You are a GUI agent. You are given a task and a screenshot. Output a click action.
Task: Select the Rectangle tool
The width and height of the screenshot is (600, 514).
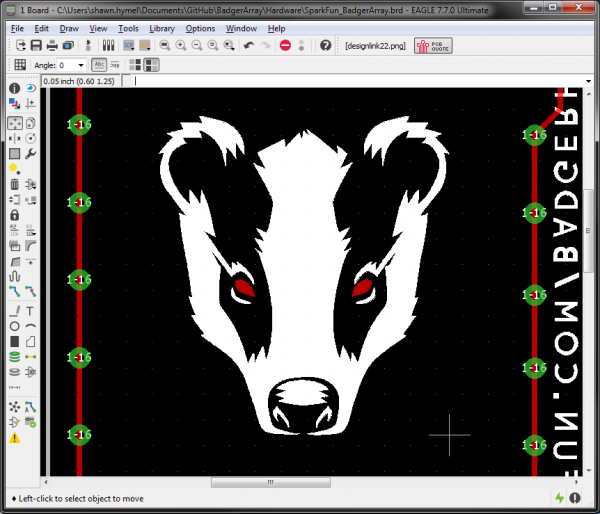(15, 341)
